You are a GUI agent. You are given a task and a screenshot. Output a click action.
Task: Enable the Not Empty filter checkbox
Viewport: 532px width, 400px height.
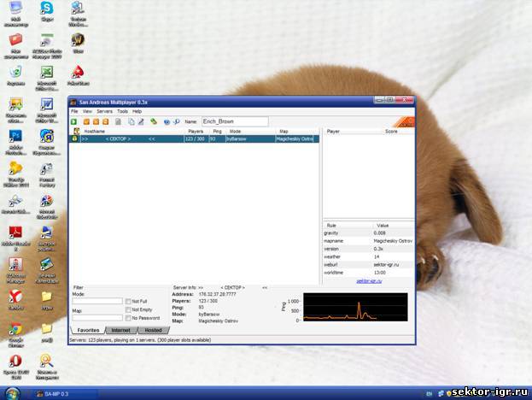coord(128,309)
